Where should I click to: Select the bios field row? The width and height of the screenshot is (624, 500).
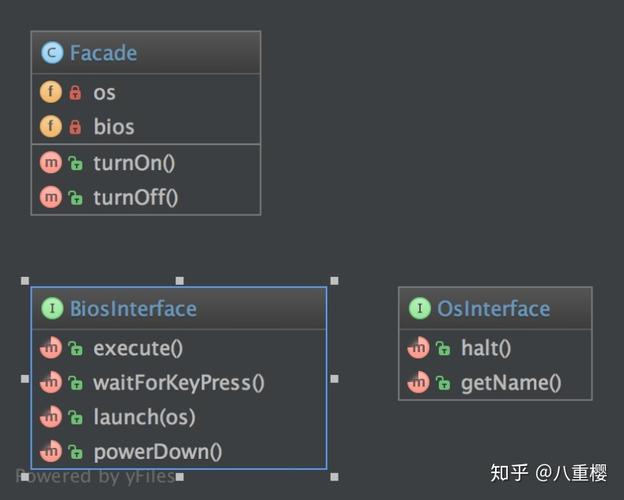pyautogui.click(x=146, y=127)
